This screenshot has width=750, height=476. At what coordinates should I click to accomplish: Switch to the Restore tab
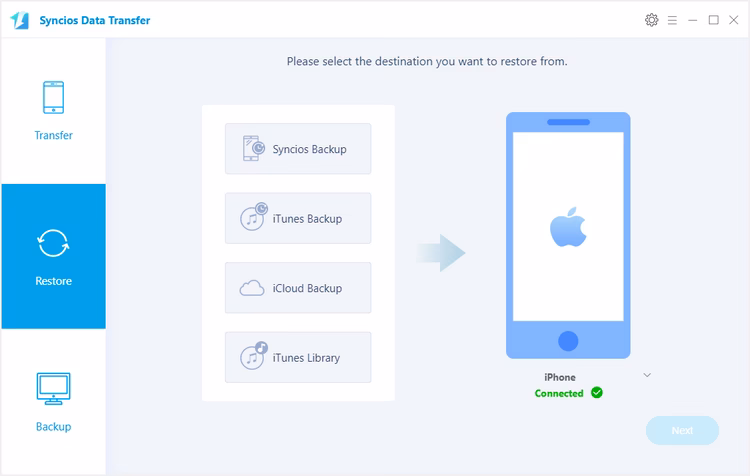[54, 256]
